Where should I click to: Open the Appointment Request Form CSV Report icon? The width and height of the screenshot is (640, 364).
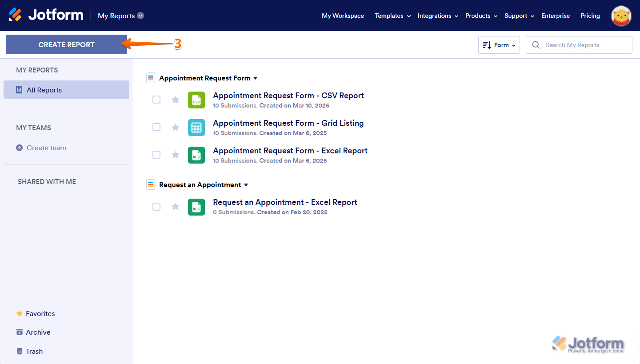point(196,100)
